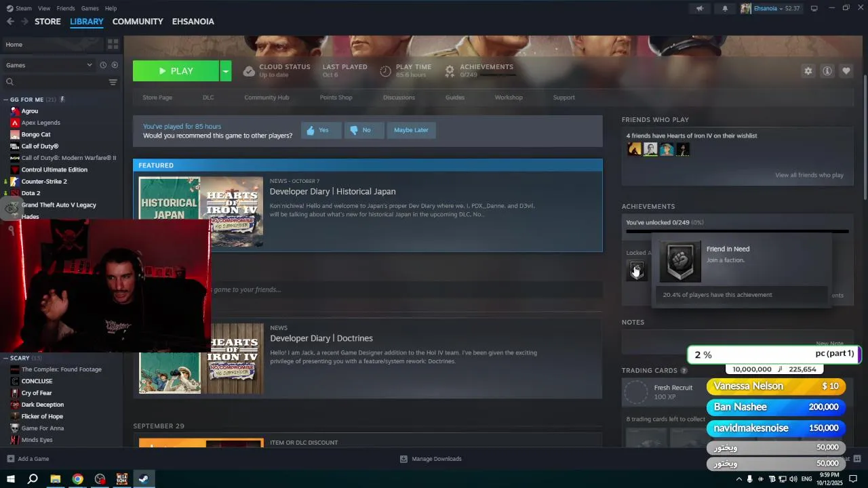The image size is (868, 488).
Task: Open the Support link
Action: [564, 98]
